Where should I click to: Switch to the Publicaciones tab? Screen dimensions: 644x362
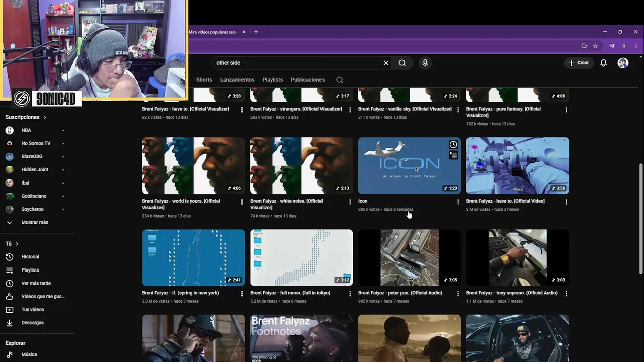click(x=307, y=80)
